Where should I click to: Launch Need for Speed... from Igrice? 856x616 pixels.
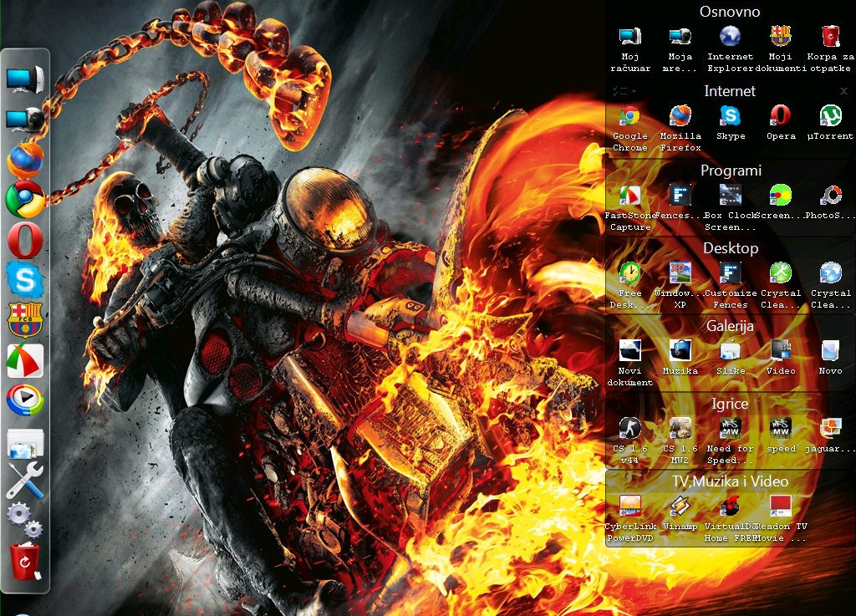[x=730, y=429]
